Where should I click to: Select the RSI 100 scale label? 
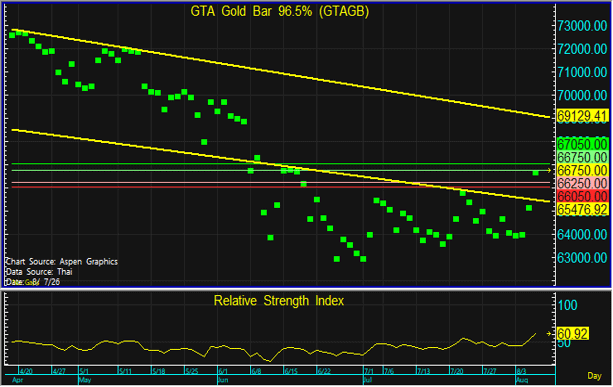tap(568, 305)
